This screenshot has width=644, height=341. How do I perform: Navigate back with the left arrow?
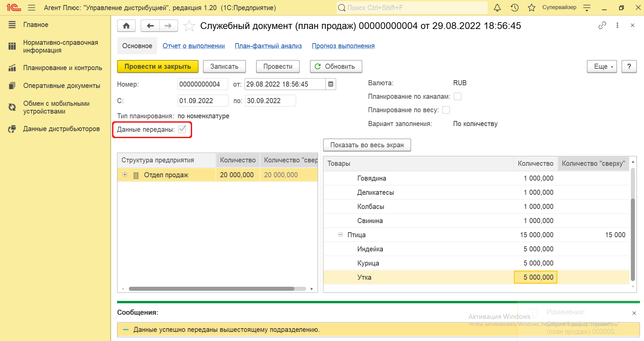coord(150,26)
